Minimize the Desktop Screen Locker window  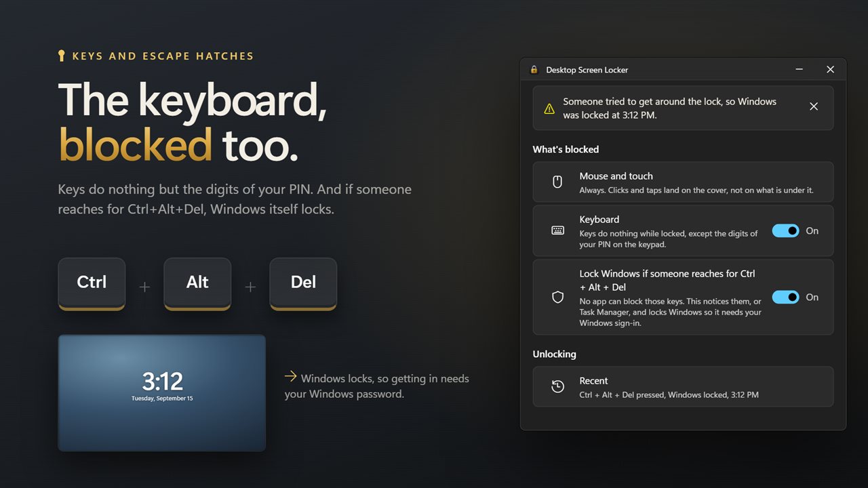click(x=800, y=70)
